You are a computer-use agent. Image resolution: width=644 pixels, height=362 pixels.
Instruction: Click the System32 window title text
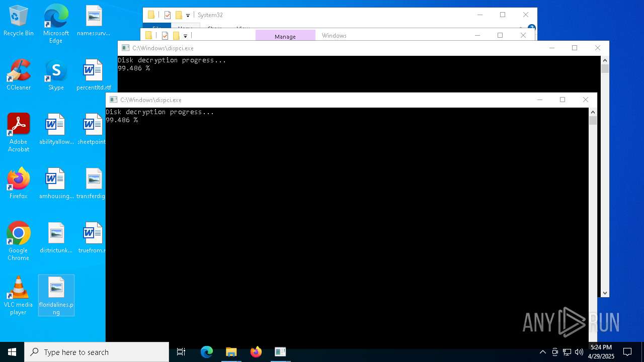coord(210,15)
